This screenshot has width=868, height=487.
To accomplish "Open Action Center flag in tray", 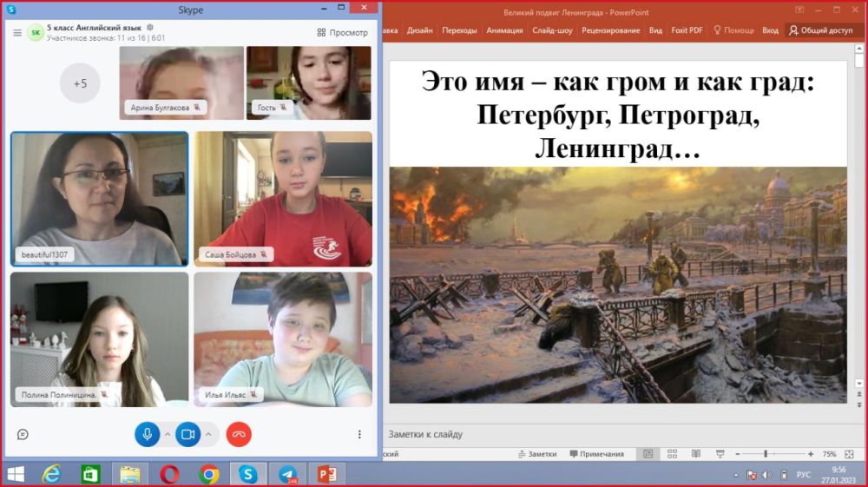I will 752,475.
